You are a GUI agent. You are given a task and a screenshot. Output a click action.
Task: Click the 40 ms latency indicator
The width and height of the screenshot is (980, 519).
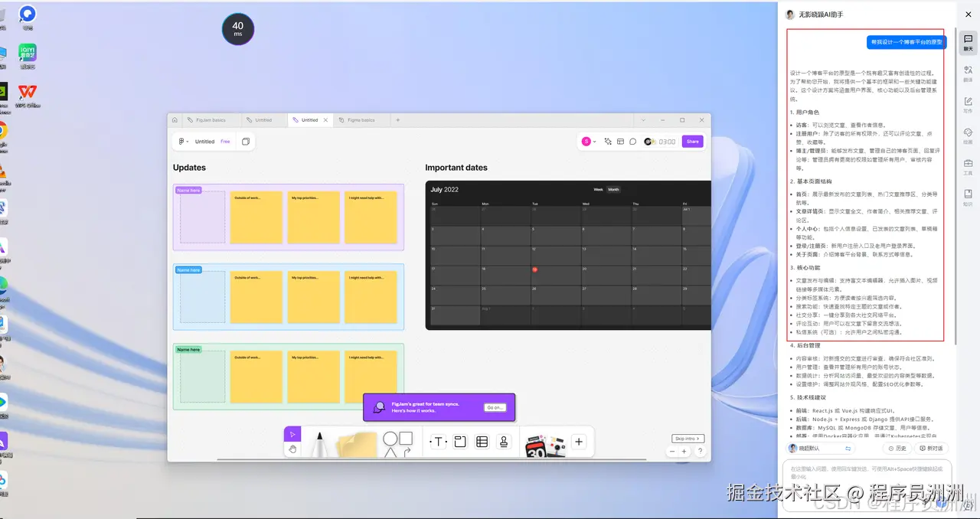[x=238, y=29]
